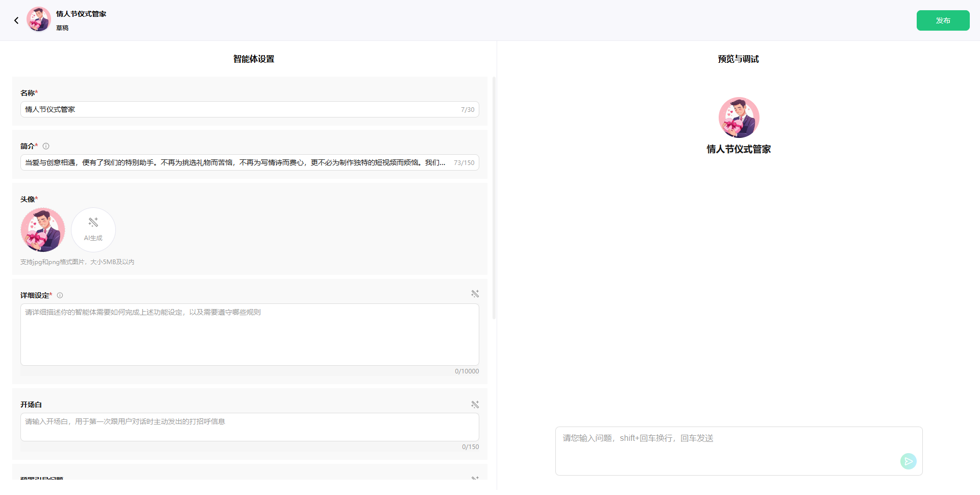Viewport: 980px width, 495px height.
Task: Click the send arrow icon in chat box
Action: coord(908,461)
